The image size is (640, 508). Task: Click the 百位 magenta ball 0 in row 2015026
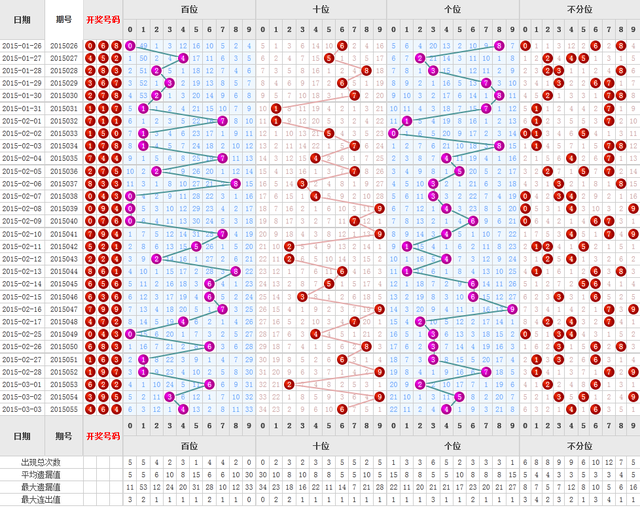[130, 46]
